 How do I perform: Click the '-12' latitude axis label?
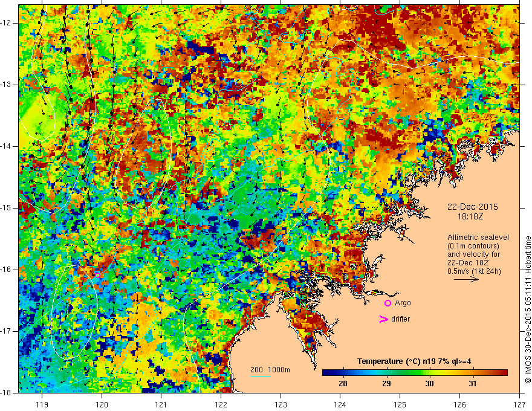6,23
